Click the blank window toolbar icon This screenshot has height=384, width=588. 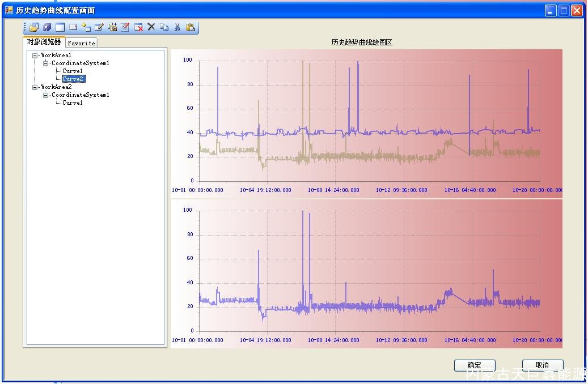60,27
